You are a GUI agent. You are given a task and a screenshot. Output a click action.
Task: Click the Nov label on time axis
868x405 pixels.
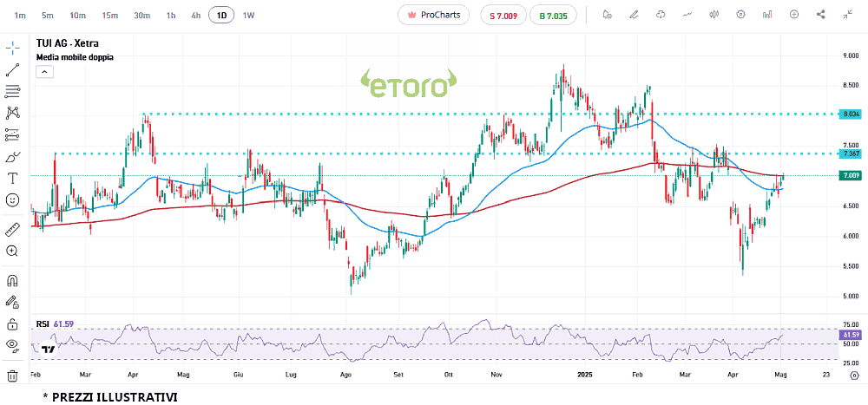(496, 375)
